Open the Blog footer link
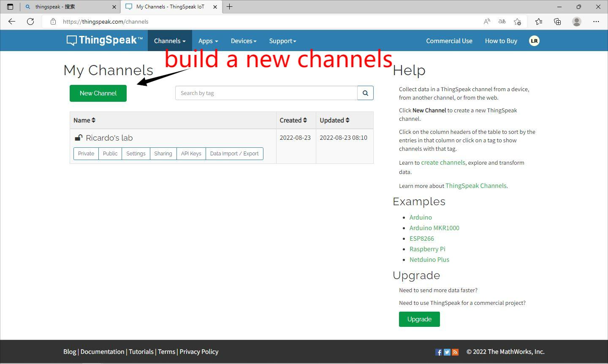The height and width of the screenshot is (364, 608). (70, 352)
